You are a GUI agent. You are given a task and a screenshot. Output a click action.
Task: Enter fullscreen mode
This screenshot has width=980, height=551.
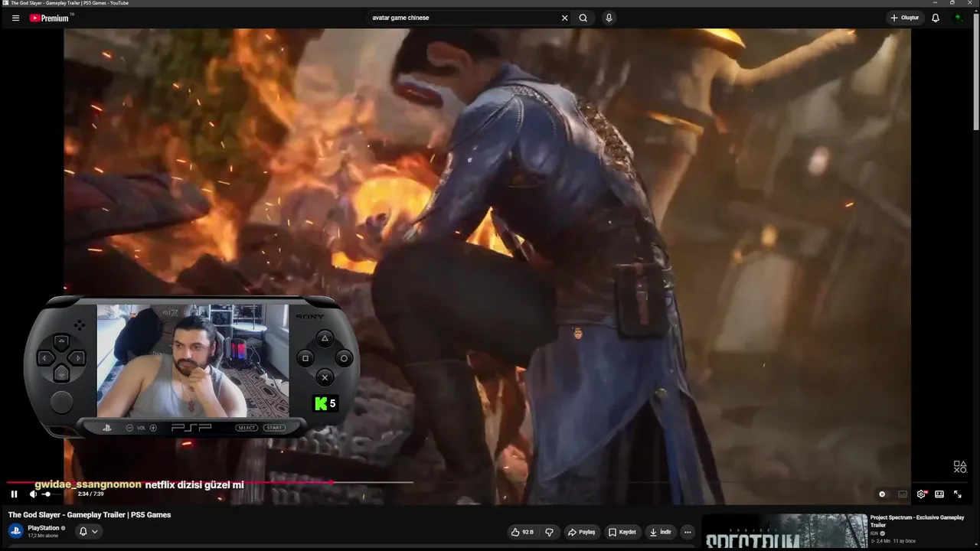pyautogui.click(x=958, y=494)
